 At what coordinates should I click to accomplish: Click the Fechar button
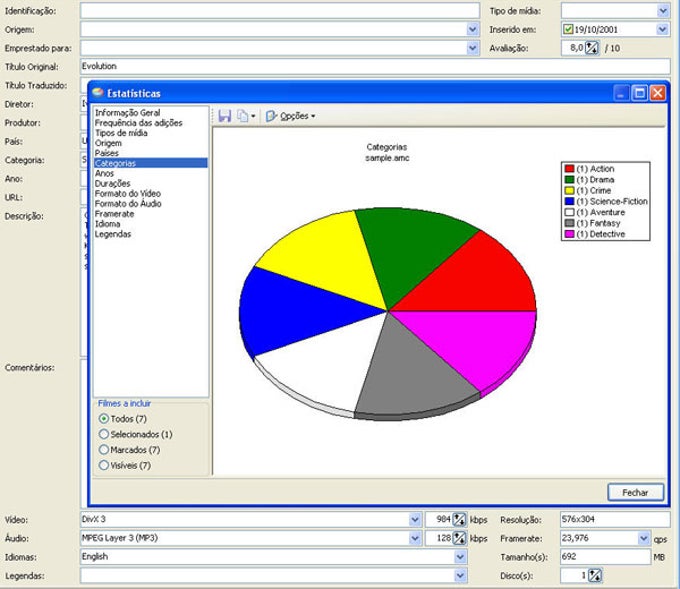pyautogui.click(x=635, y=492)
